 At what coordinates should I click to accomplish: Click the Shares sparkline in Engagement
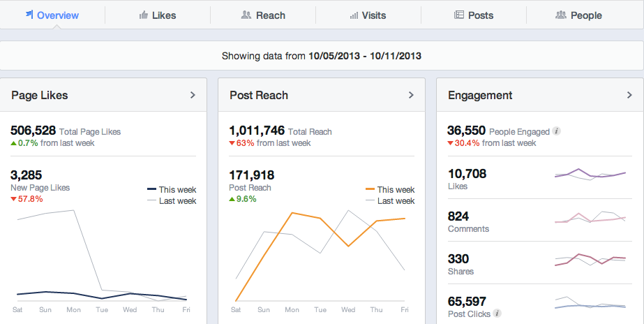coord(590,260)
